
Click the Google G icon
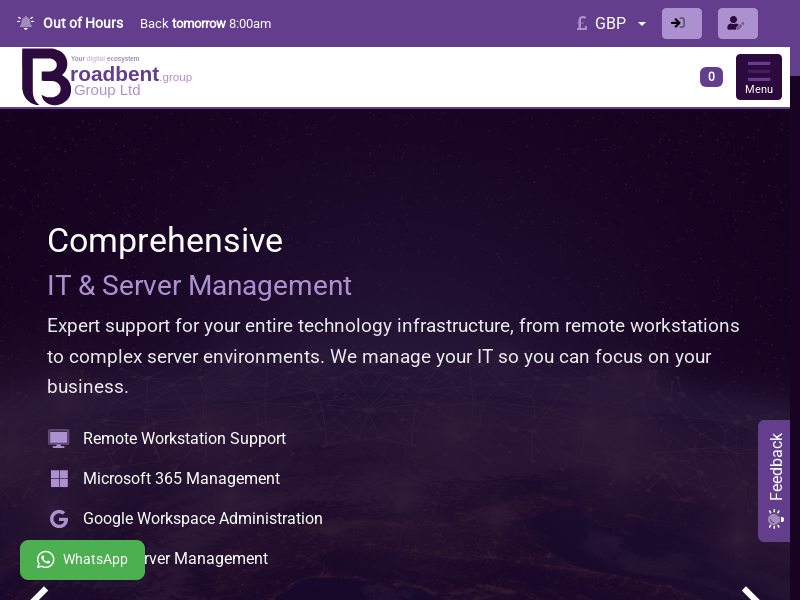coord(59,519)
